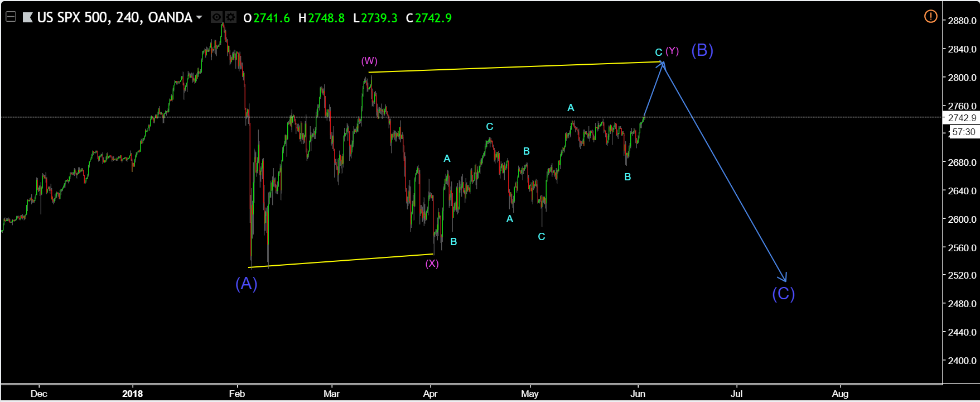This screenshot has width=980, height=402.
Task: Select the magenta (W) label
Action: pos(369,61)
